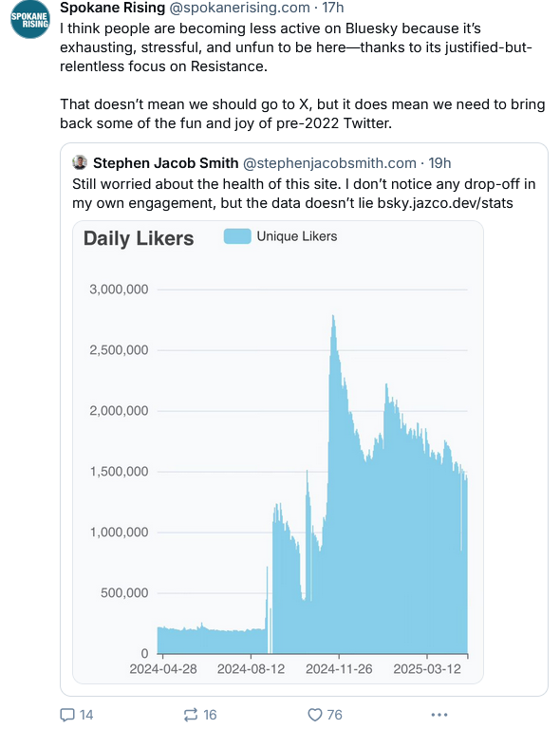Click the 19h quoted post timestamp
Viewport: 560px width, 729px height.
point(439,163)
